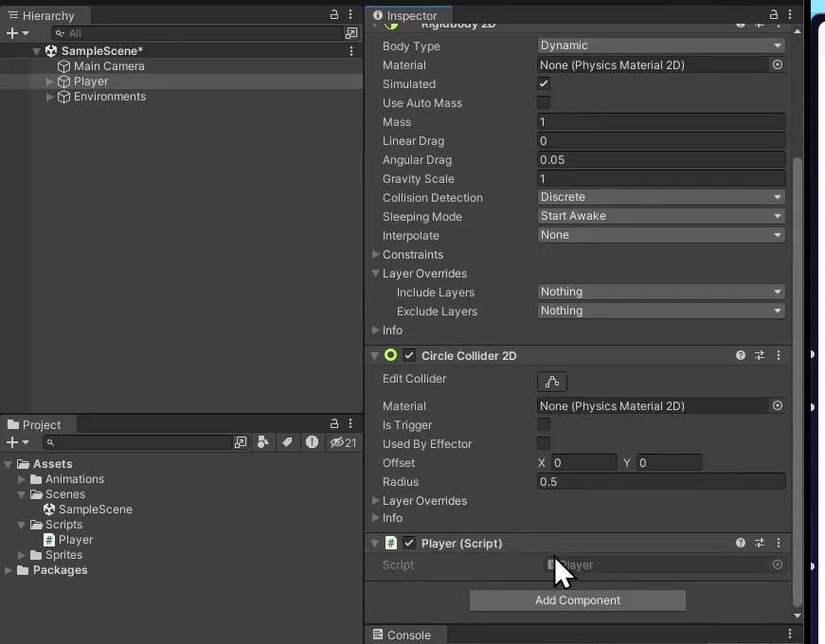The height and width of the screenshot is (644, 825).
Task: Enable the Is Trigger checkbox
Action: point(544,424)
